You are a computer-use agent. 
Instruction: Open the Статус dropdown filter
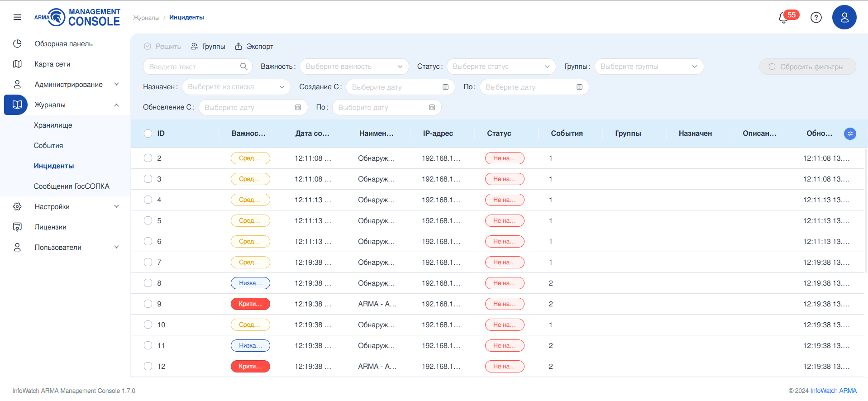click(x=501, y=67)
